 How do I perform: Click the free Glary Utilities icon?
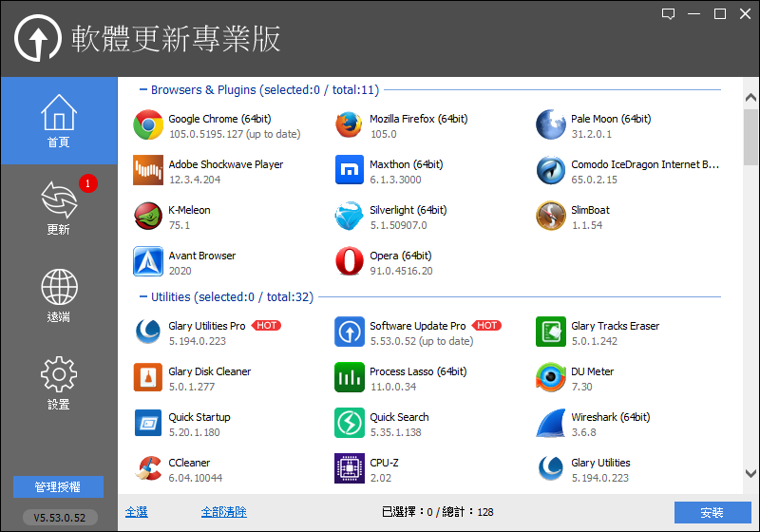pyautogui.click(x=551, y=468)
